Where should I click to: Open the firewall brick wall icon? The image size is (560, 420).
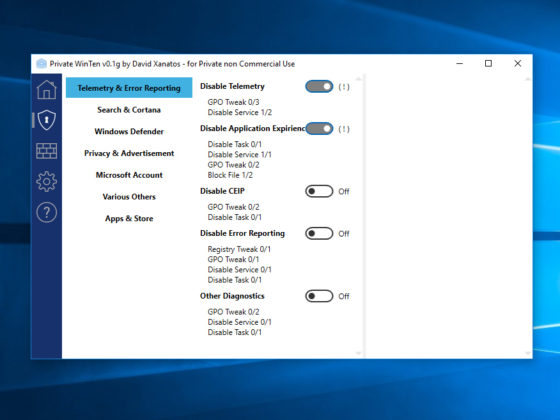coord(46,151)
